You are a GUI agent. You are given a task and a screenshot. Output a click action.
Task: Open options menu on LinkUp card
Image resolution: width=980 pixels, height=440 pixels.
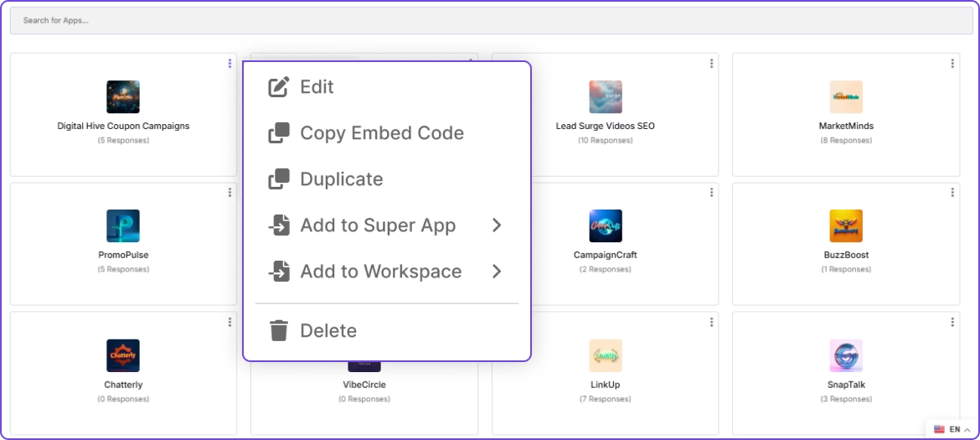click(711, 322)
